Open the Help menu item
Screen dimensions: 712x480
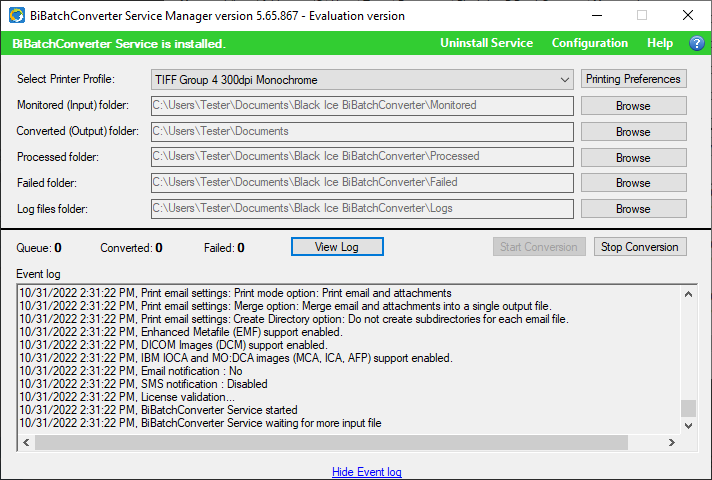point(660,43)
